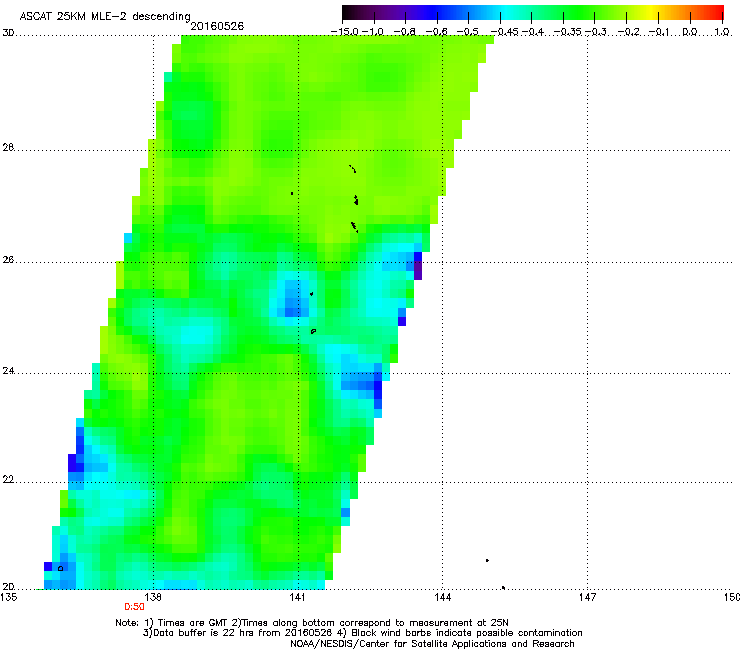Click the -0.3 color bar label
740x650 pixels.
596,32
